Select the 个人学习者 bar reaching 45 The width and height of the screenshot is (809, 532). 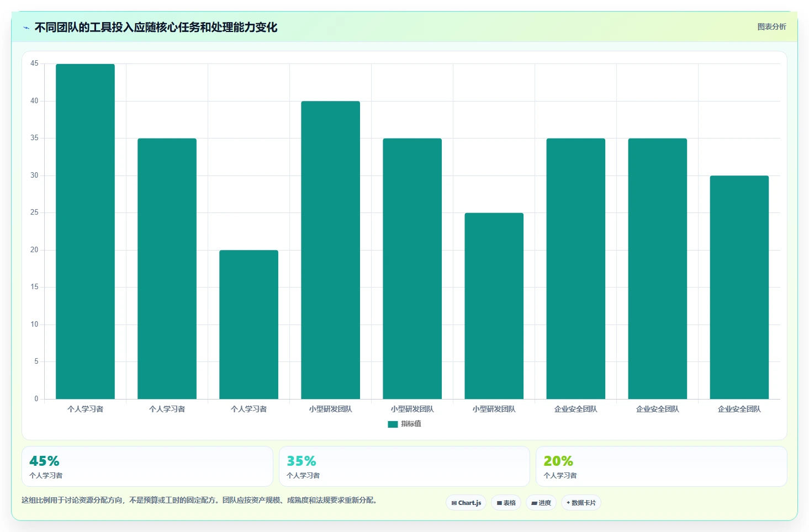pos(85,231)
